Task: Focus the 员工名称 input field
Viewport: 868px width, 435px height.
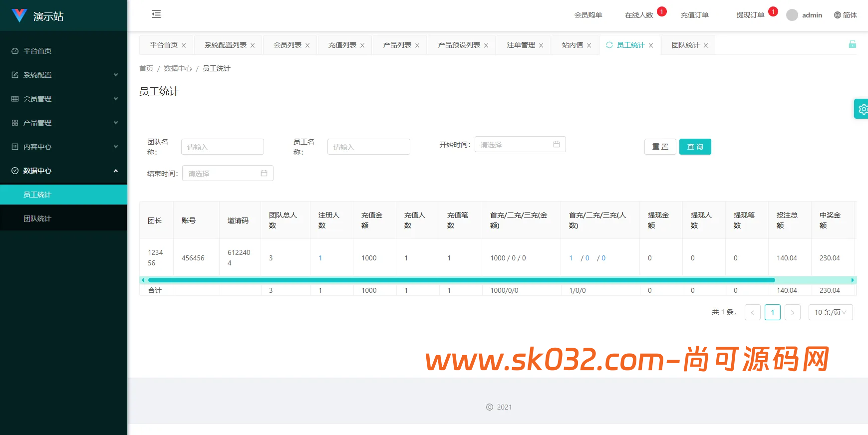Action: (x=369, y=147)
